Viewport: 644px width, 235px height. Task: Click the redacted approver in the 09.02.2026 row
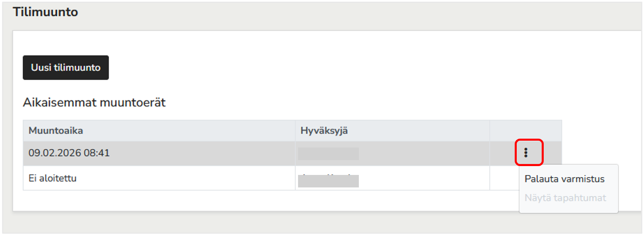328,154
